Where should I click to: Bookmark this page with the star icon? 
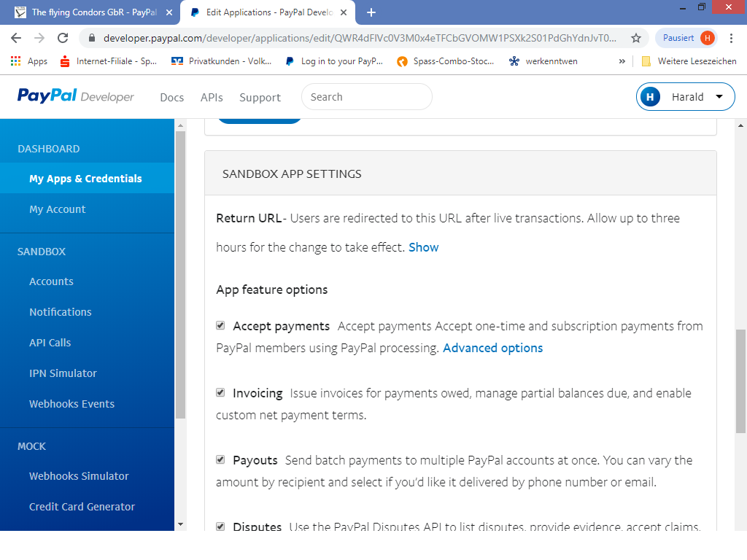635,38
